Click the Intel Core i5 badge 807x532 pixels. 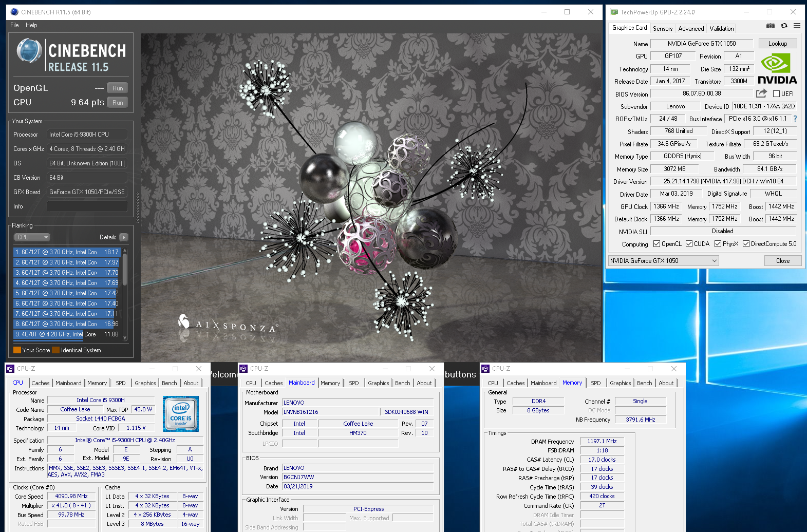click(181, 414)
